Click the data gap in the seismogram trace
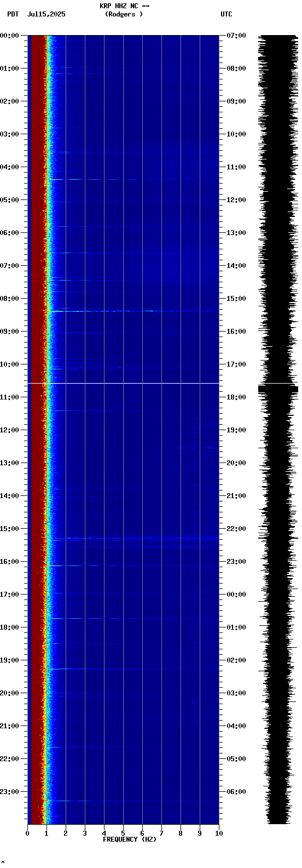 pyautogui.click(x=278, y=384)
